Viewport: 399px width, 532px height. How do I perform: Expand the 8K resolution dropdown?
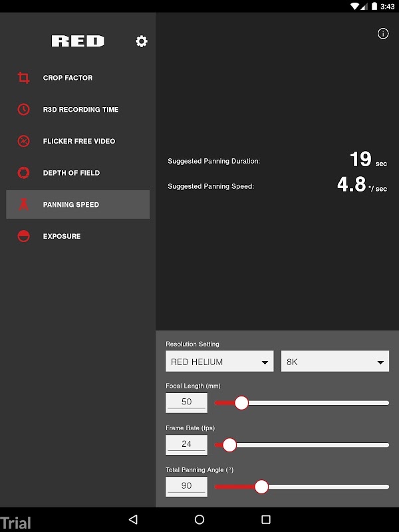pyautogui.click(x=335, y=361)
